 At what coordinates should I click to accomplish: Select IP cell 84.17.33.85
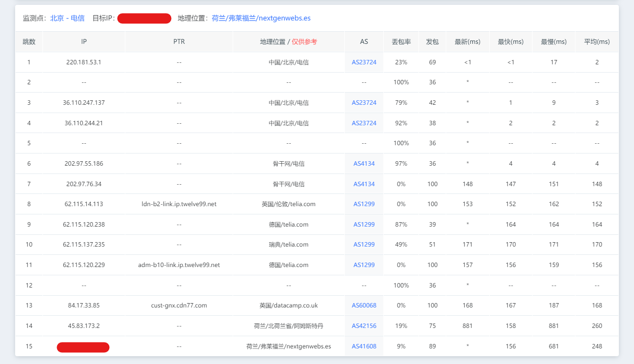[84, 306]
